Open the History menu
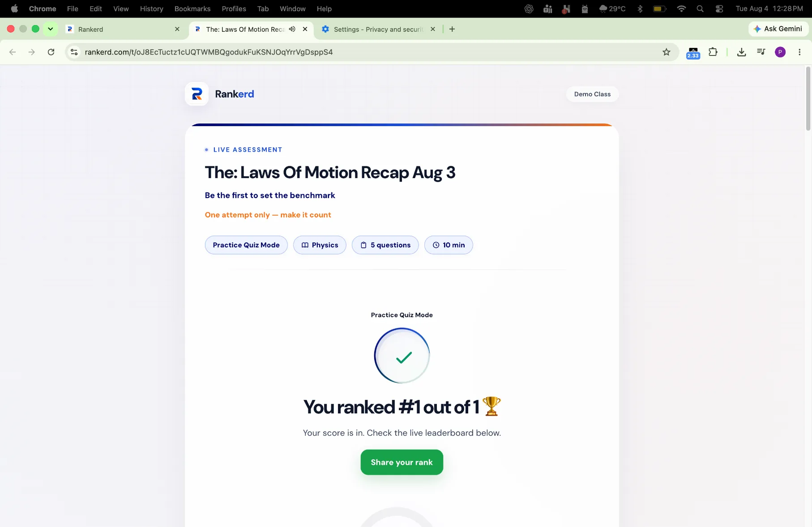The height and width of the screenshot is (527, 812). pos(152,8)
